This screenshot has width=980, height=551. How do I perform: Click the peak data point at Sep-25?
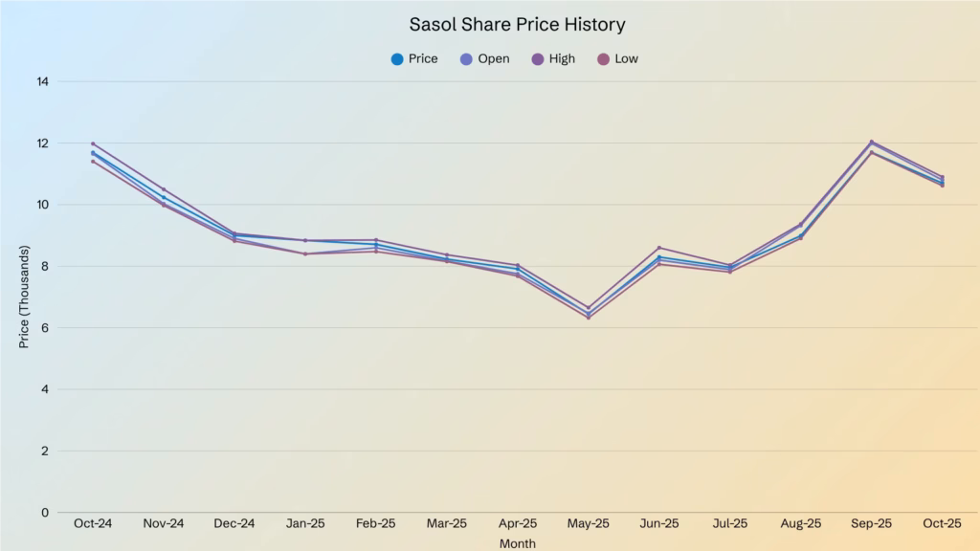(x=871, y=142)
